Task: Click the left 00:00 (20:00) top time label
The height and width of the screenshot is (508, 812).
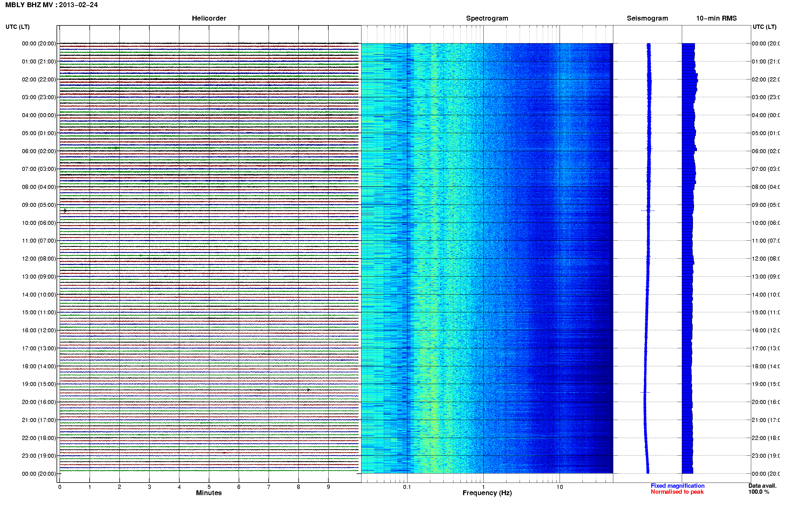Action: point(39,43)
